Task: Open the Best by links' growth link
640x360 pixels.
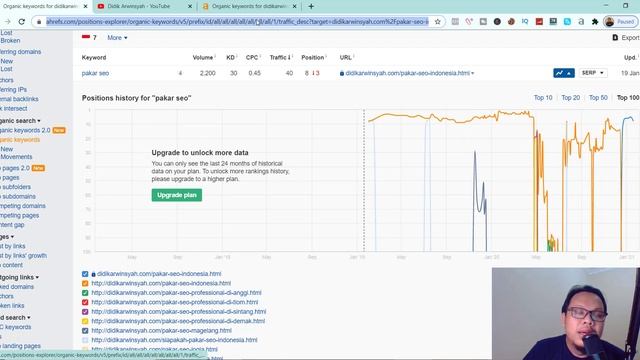Action: point(23,256)
